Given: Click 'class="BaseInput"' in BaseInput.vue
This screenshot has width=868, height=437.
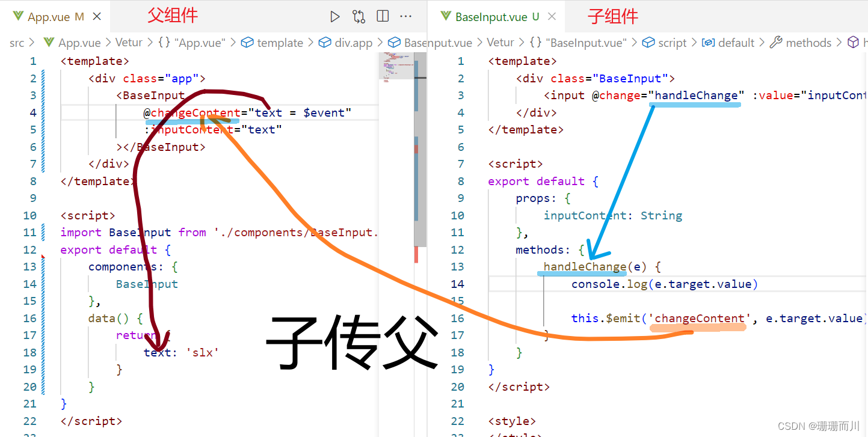Looking at the screenshot, I should click(609, 78).
